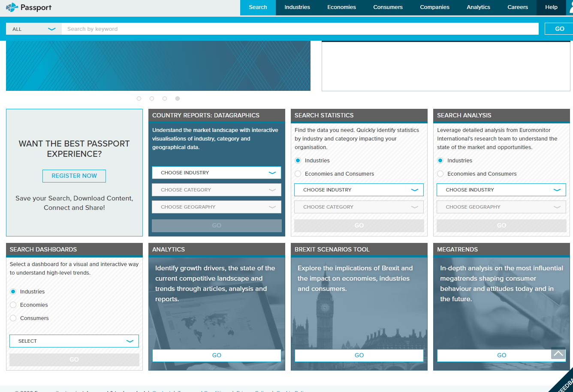Click the 'COUNTRY REPORTS: DATAGRAPHICS' heading

tap(206, 115)
